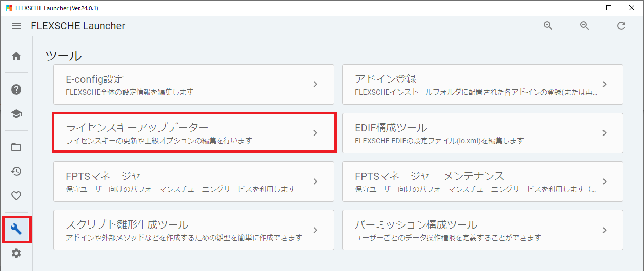Show history via clock icon
This screenshot has height=271, width=644.
16,171
